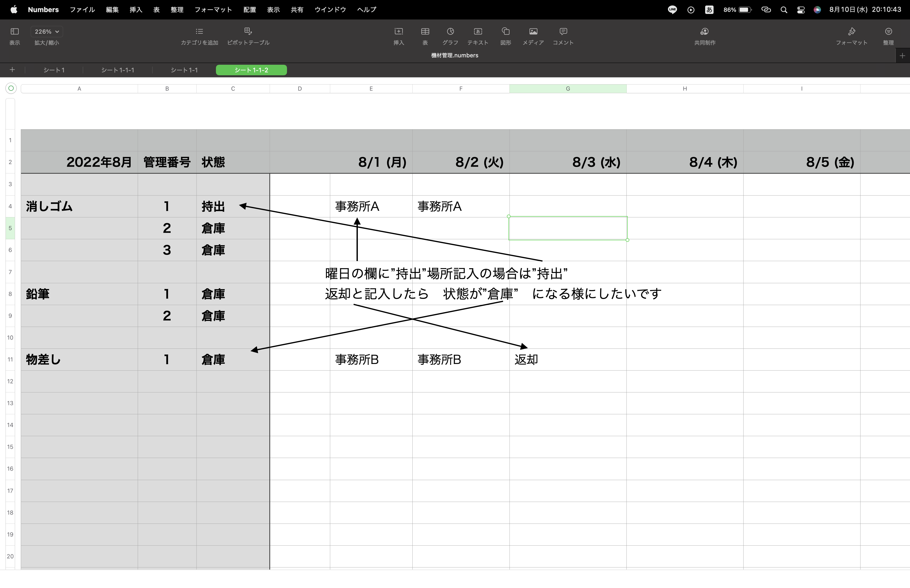
Task: Open the Media (メディア) insert tool
Action: (x=533, y=31)
